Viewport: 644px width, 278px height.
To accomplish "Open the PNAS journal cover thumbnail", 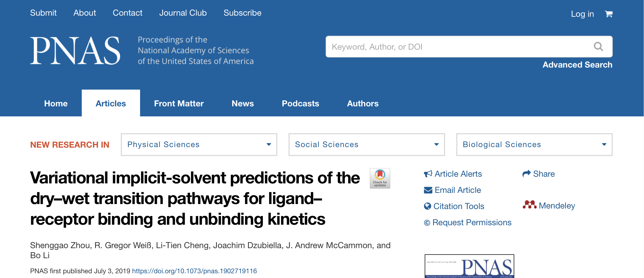I will (469, 267).
